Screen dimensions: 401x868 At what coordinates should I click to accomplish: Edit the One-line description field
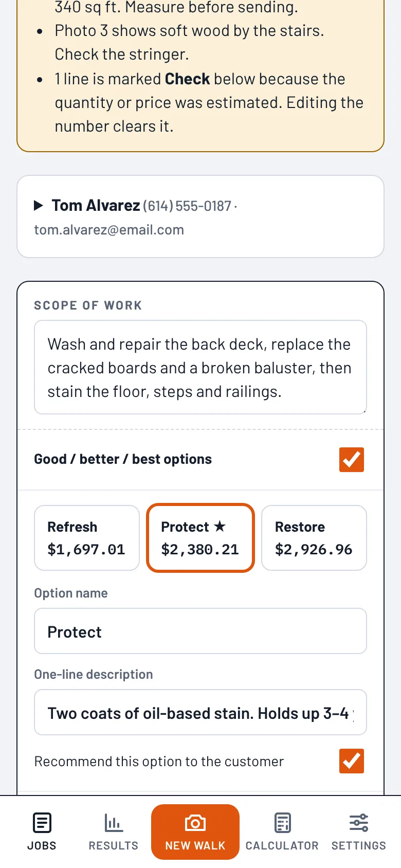tap(200, 712)
